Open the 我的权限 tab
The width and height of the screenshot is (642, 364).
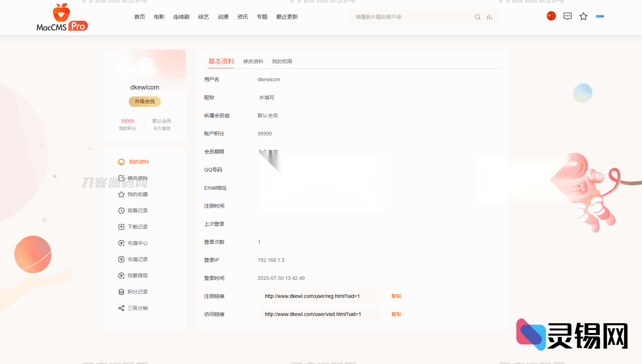(x=282, y=61)
